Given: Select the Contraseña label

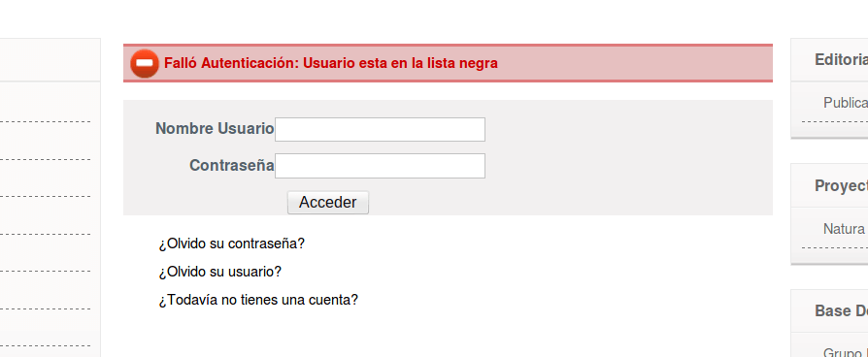Looking at the screenshot, I should point(231,165).
